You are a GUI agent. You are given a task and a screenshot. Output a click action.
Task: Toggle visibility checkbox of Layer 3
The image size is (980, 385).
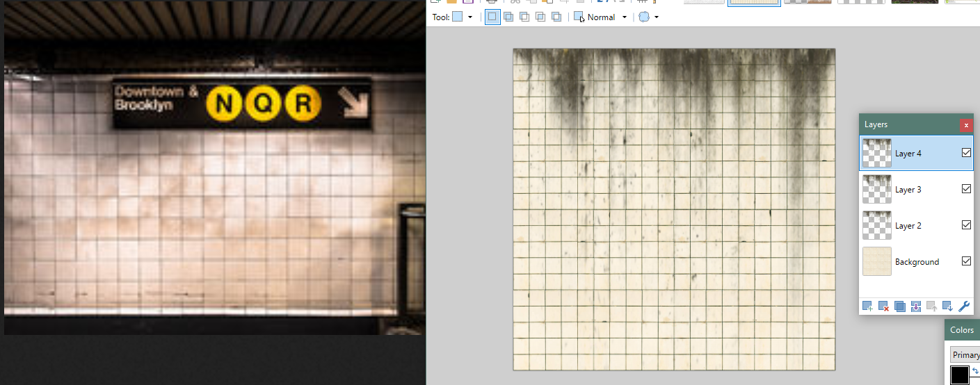click(966, 188)
